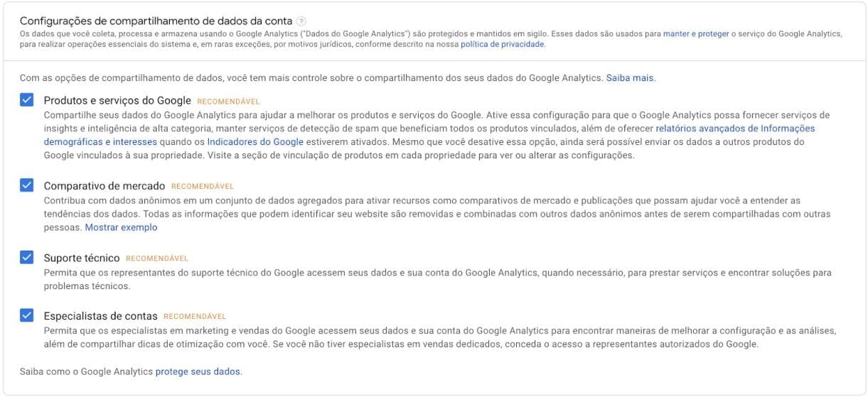Click the RECOMENDÁVEL badge beside Especialistas de contas
868x397 pixels.
coord(194,316)
